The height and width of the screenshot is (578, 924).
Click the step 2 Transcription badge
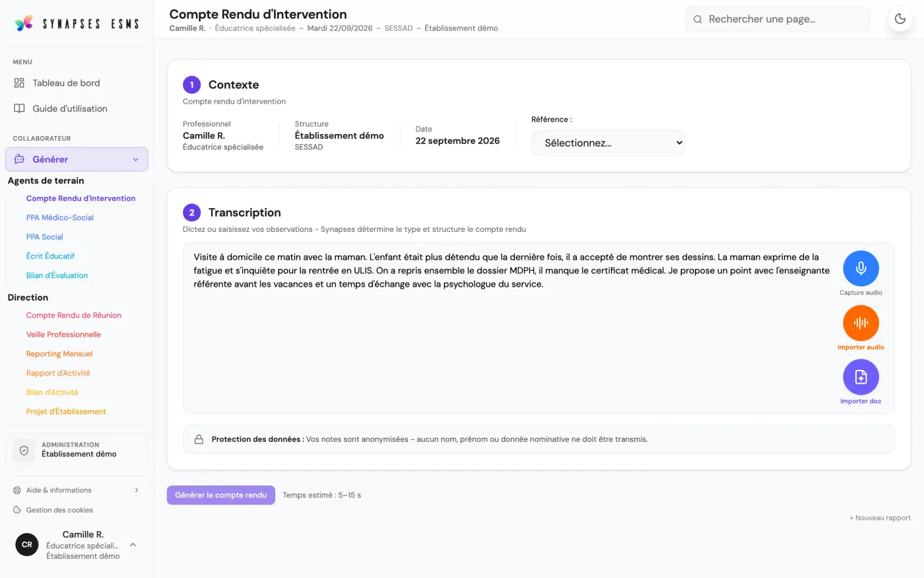click(192, 213)
